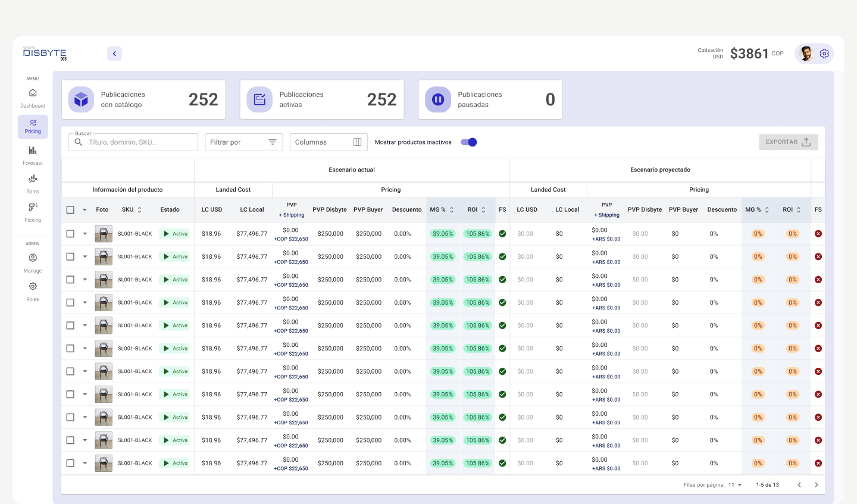The height and width of the screenshot is (504, 857).
Task: Click the Exportar button
Action: pyautogui.click(x=789, y=142)
